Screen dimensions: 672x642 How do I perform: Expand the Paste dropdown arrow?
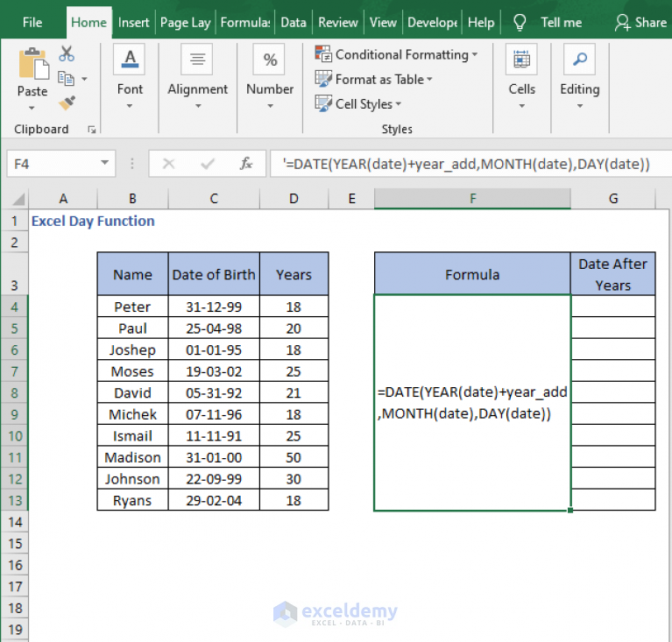coord(32,108)
